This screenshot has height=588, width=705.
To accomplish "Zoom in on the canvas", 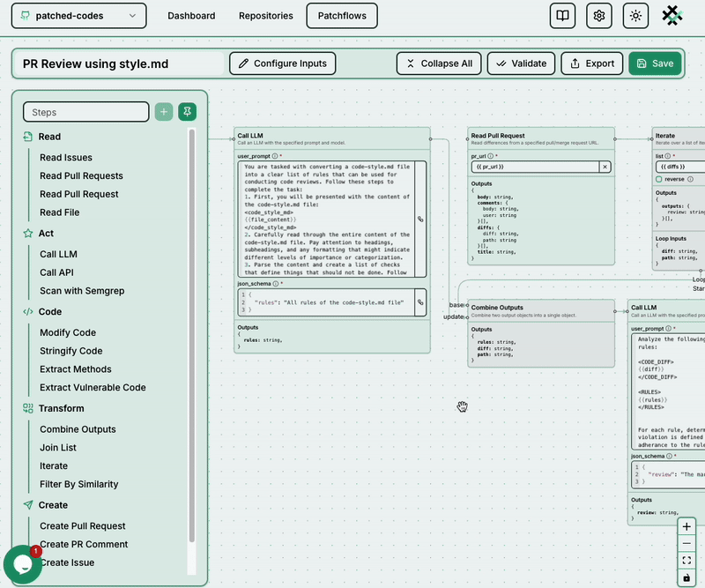I will point(686,526).
